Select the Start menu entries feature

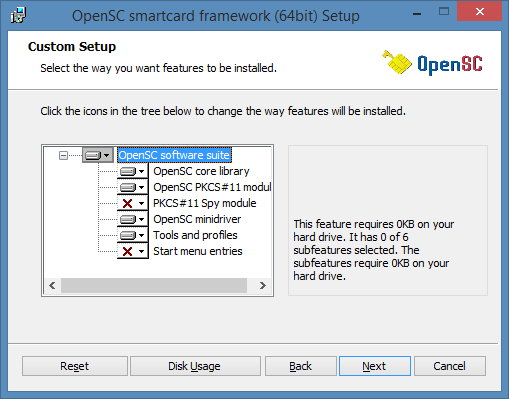point(198,251)
